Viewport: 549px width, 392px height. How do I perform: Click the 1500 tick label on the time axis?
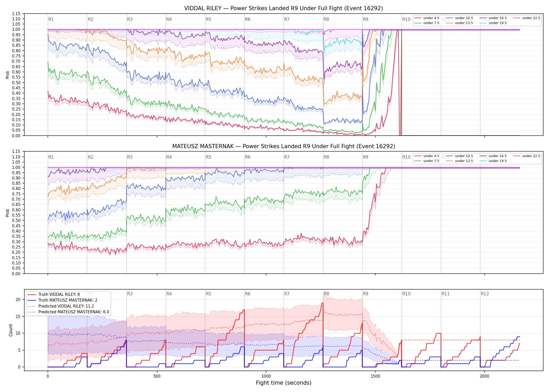[x=375, y=376]
